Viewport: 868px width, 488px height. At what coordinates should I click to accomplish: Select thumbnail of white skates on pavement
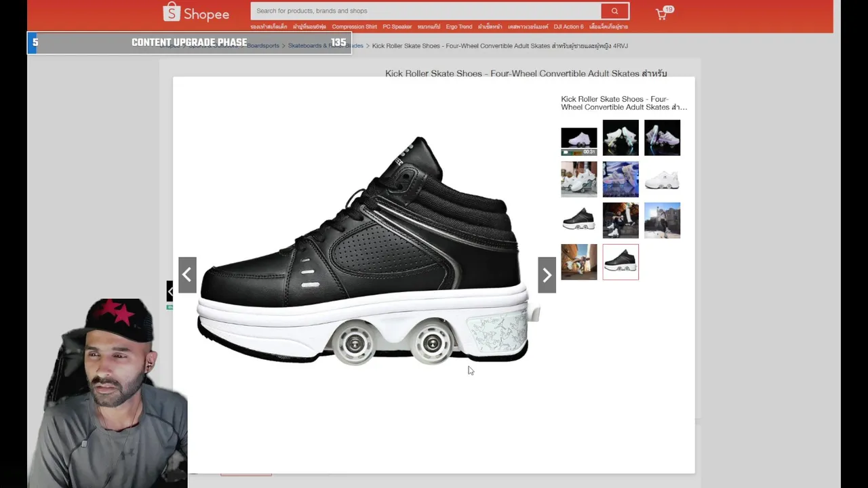579,179
